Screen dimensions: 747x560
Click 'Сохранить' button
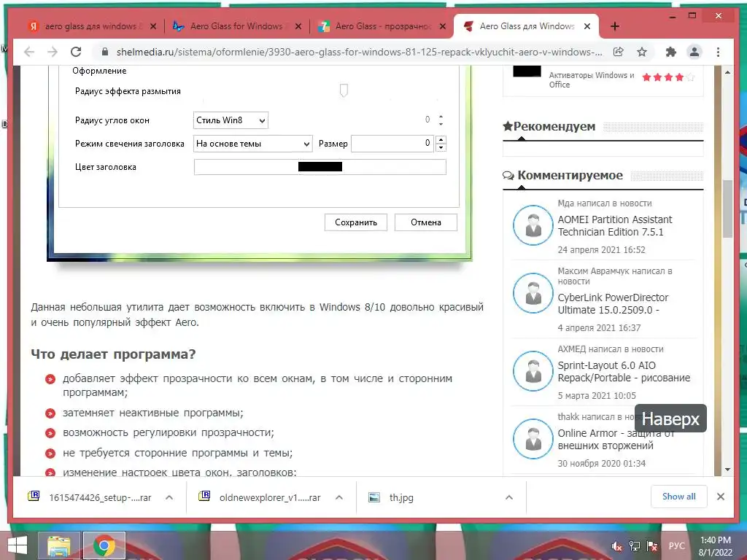[x=356, y=222]
